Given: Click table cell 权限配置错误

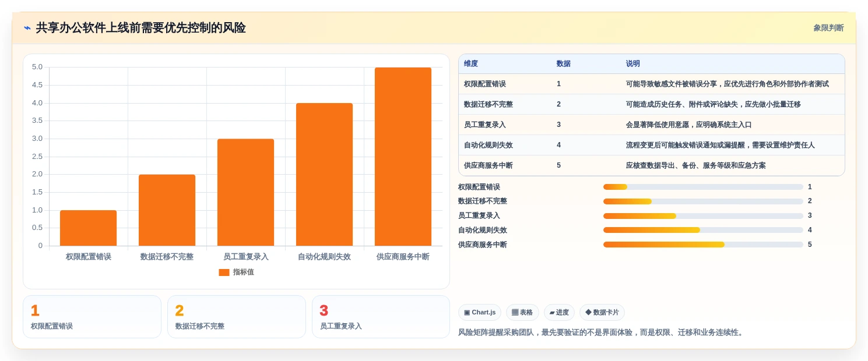Looking at the screenshot, I should [485, 84].
